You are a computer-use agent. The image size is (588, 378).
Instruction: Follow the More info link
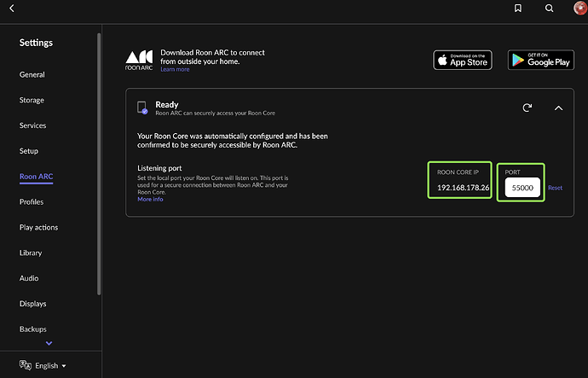pos(150,200)
